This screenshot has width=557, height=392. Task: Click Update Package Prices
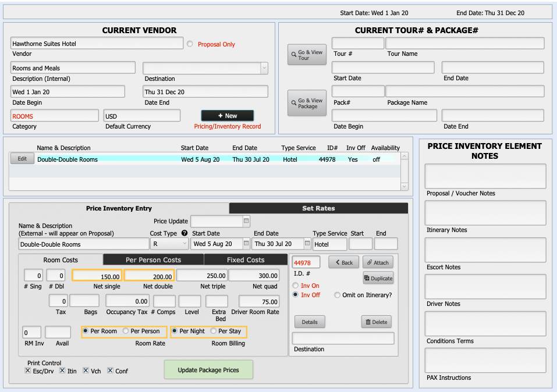[x=208, y=370]
